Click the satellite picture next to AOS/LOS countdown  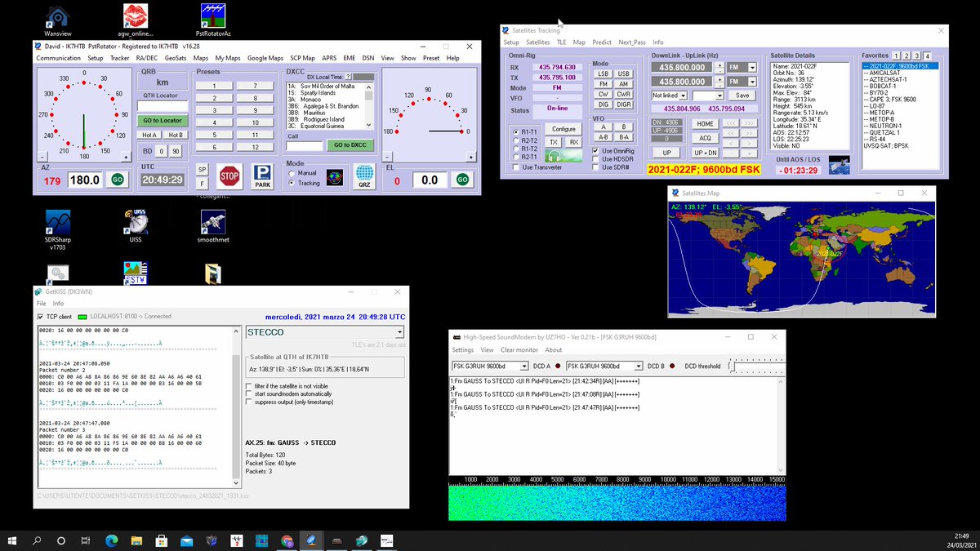(839, 165)
